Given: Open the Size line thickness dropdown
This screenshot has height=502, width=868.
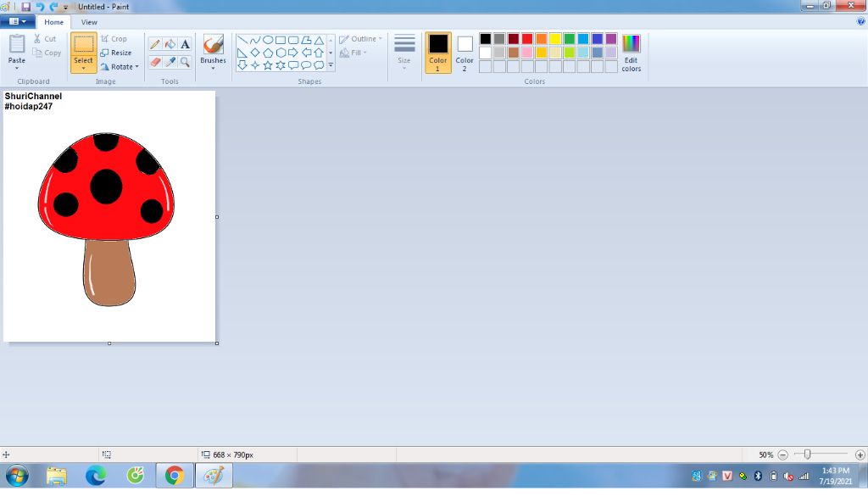Looking at the screenshot, I should 404,52.
